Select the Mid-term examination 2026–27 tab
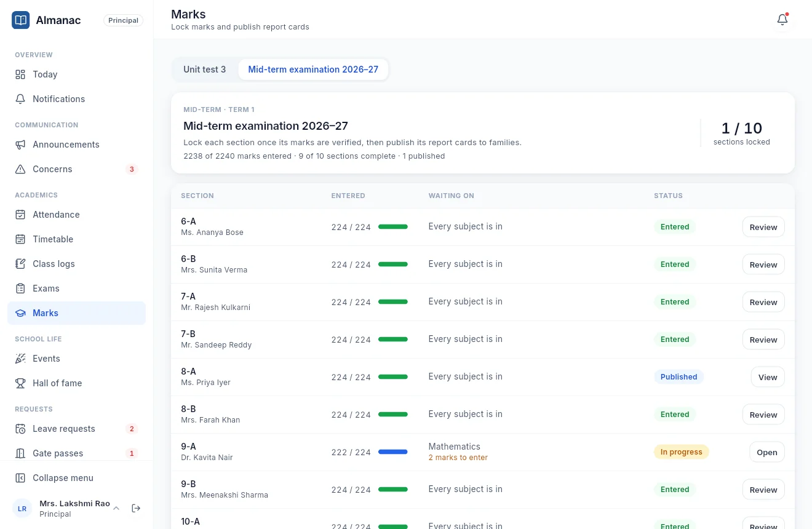This screenshot has height=529, width=812. pos(313,70)
